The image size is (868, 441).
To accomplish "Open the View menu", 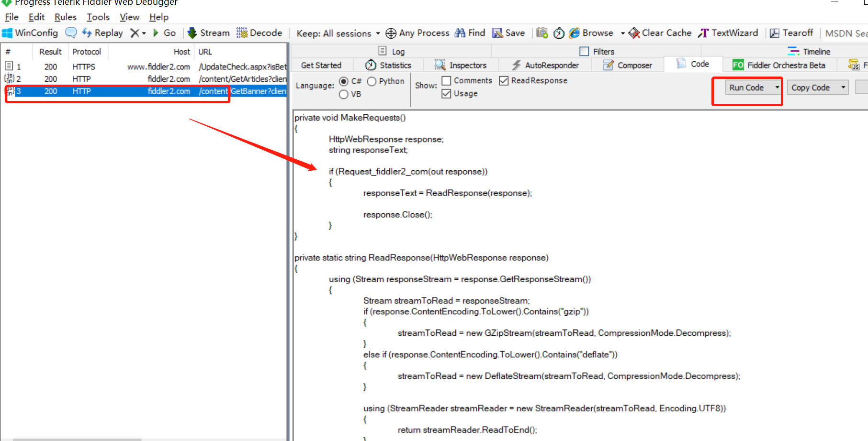I will point(129,17).
